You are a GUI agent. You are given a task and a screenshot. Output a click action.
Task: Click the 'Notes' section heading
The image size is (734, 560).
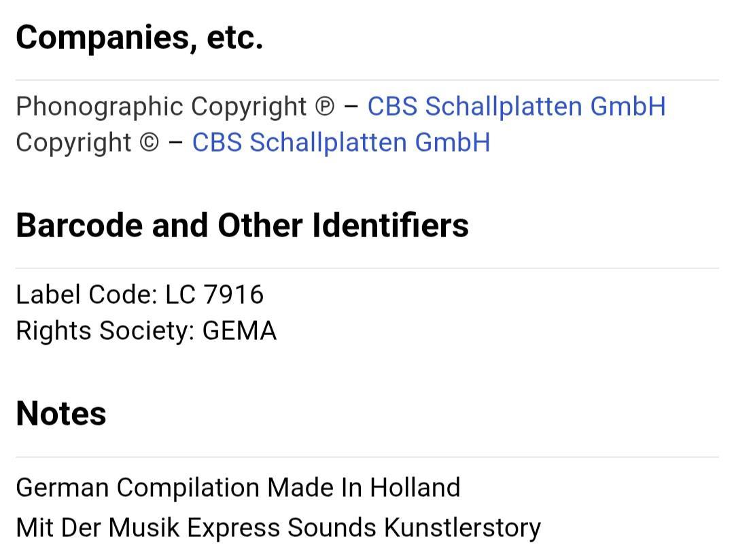[61, 413]
